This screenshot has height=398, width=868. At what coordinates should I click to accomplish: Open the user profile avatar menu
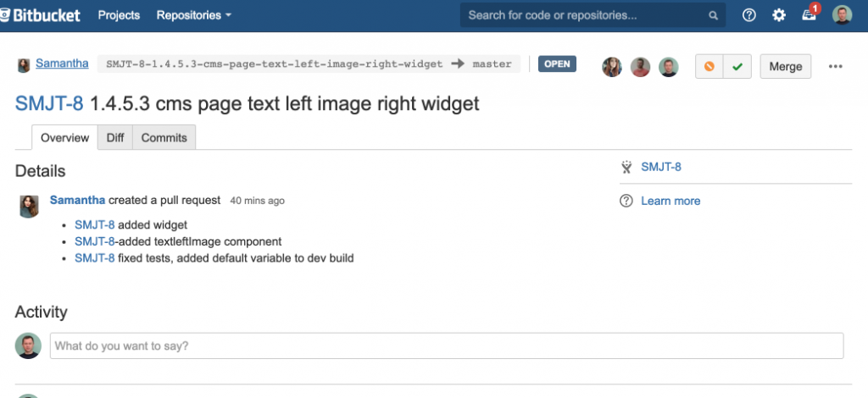[842, 15]
